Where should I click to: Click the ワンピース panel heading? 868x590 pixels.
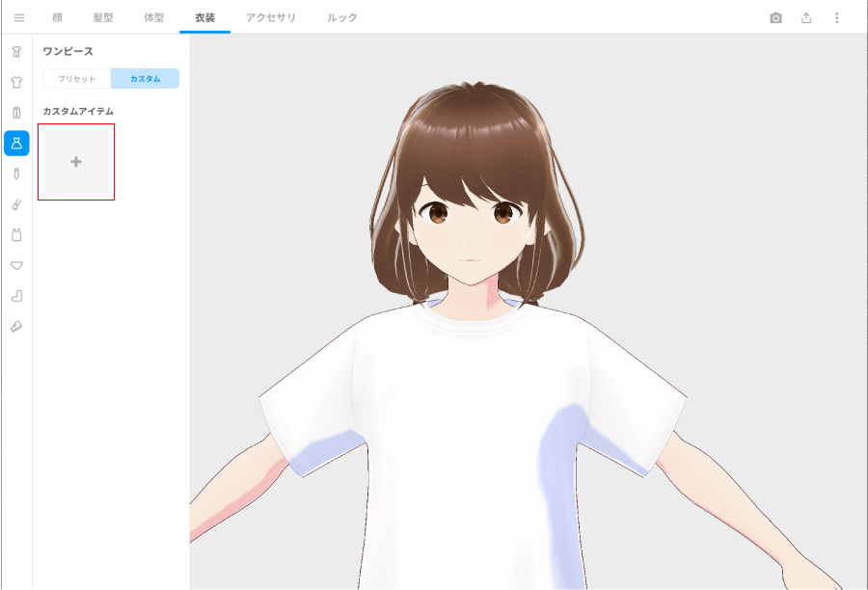click(68, 51)
